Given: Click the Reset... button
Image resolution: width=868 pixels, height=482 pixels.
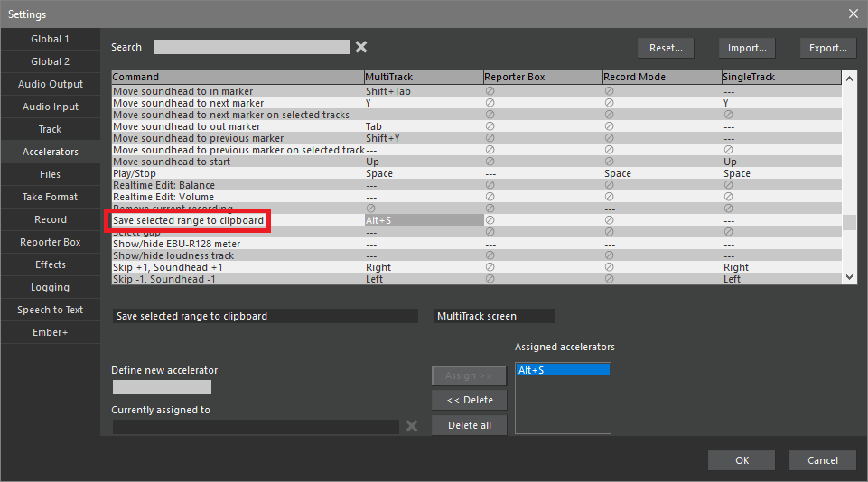Looking at the screenshot, I should pos(666,48).
